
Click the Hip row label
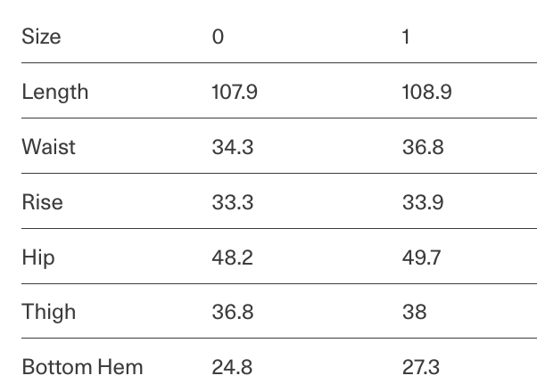pyautogui.click(x=38, y=257)
